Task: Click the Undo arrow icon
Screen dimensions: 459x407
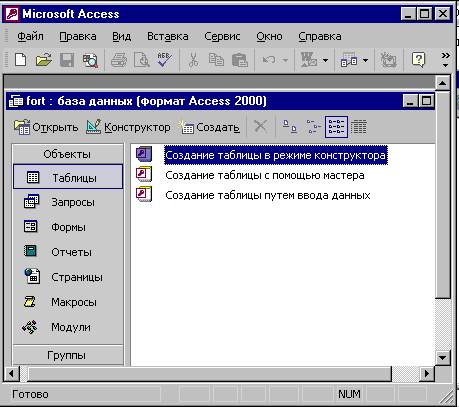Action: [269, 60]
